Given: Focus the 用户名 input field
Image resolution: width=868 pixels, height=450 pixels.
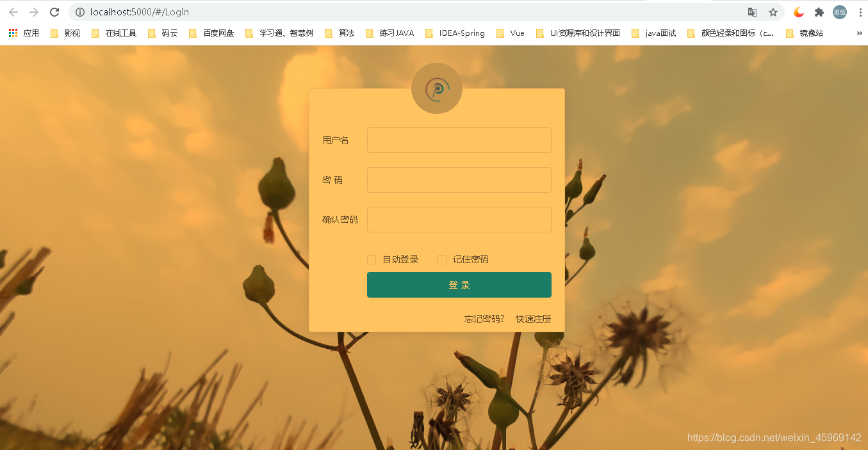Looking at the screenshot, I should pos(459,140).
